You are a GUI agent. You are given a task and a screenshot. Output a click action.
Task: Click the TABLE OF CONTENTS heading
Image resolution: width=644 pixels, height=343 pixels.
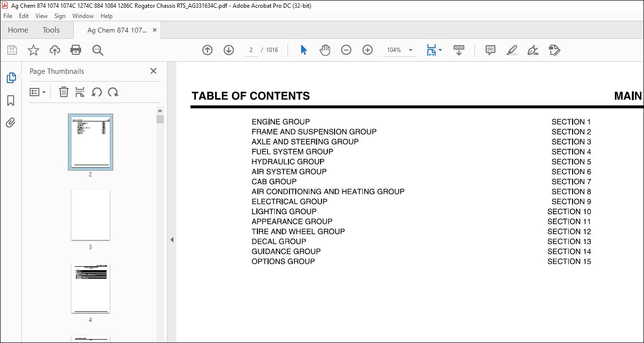tap(251, 96)
